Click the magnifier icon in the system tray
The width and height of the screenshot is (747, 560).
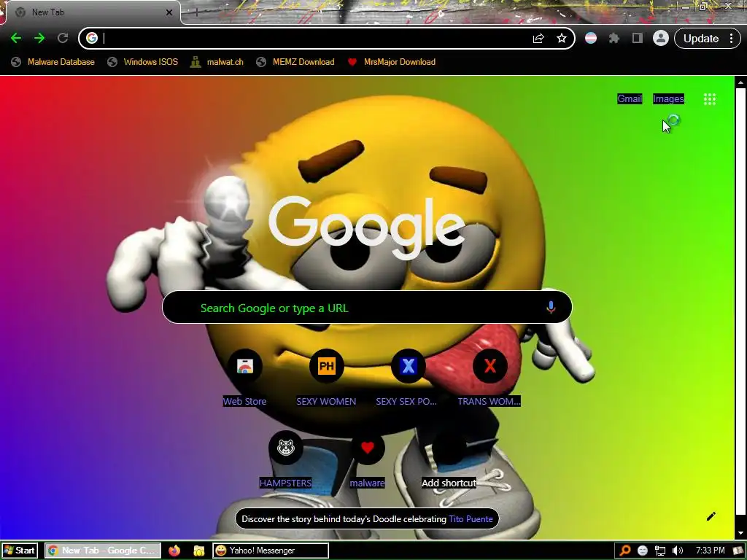624,551
